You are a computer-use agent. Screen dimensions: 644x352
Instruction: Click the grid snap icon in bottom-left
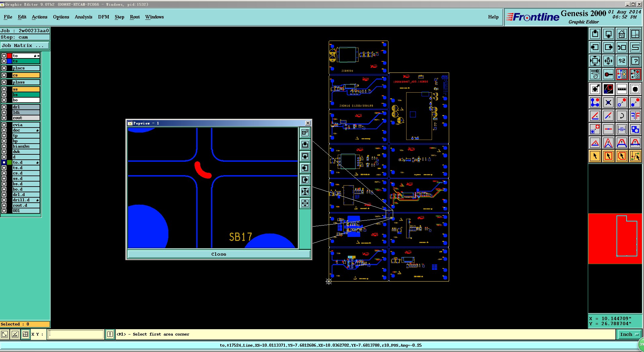(25, 334)
